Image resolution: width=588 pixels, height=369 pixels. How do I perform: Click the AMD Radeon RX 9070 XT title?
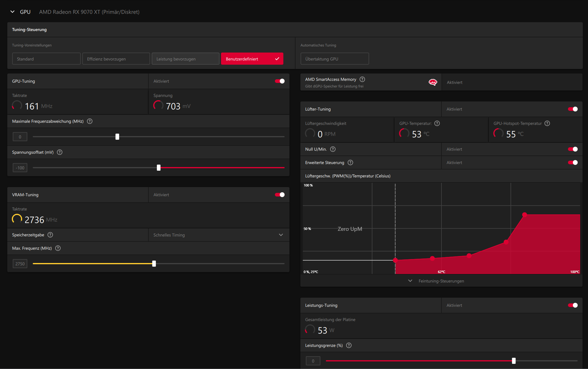[89, 12]
